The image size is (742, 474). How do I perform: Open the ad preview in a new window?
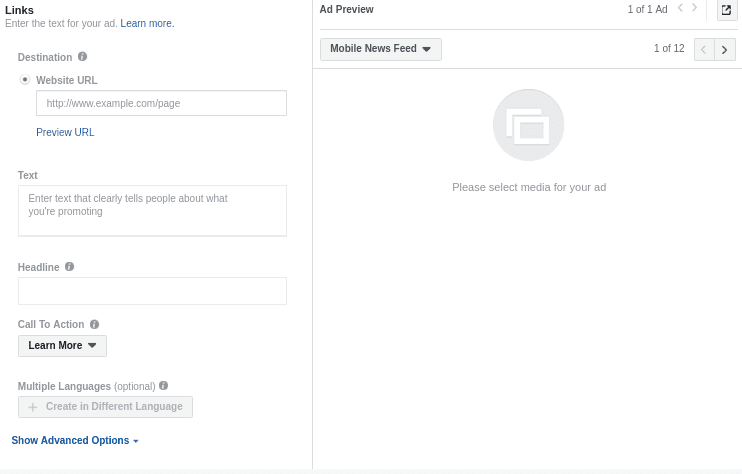(x=726, y=10)
